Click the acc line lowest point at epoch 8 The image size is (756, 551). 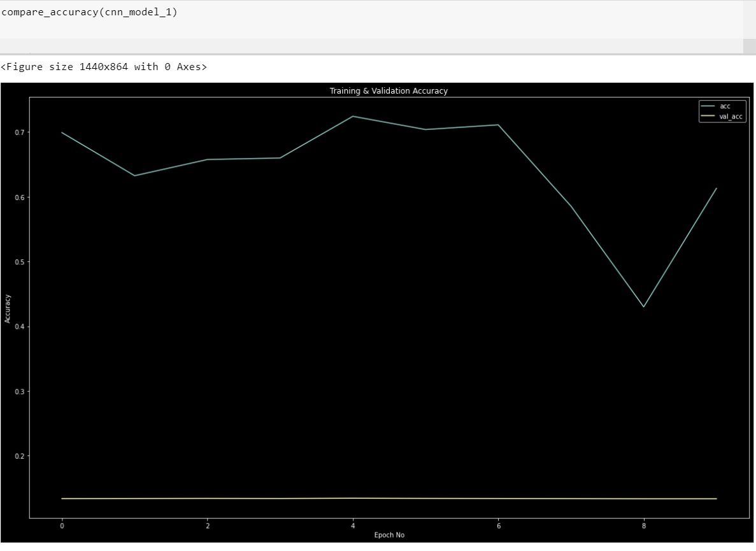(644, 307)
